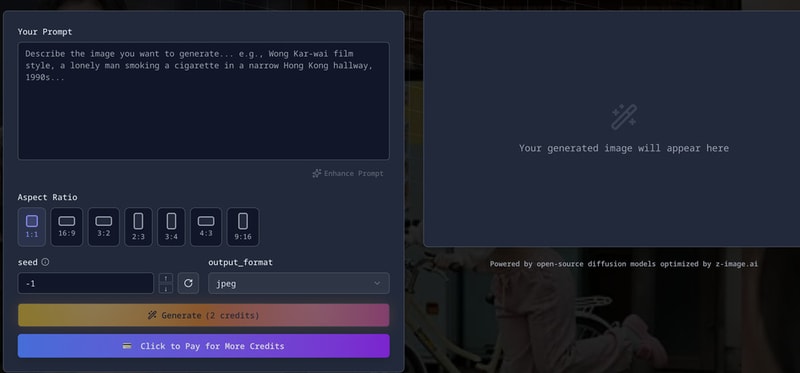The width and height of the screenshot is (800, 373).
Task: Focus the Your Prompt text area
Action: click(x=204, y=101)
